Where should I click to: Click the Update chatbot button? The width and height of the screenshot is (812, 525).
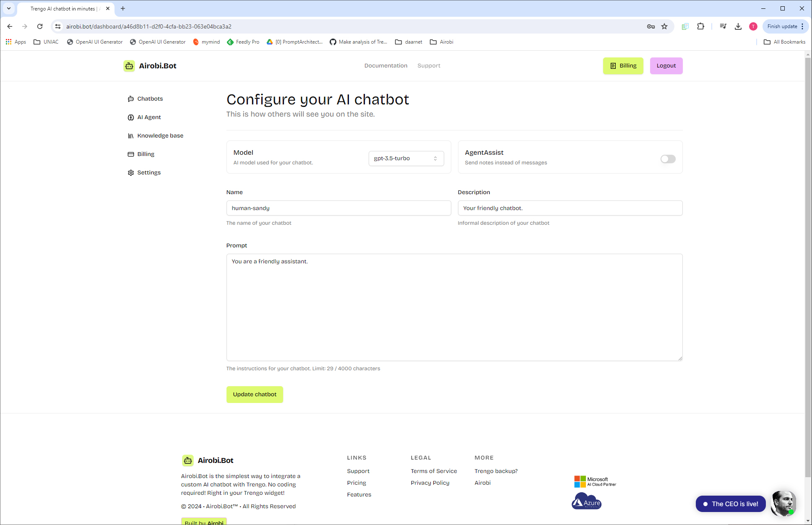click(255, 394)
